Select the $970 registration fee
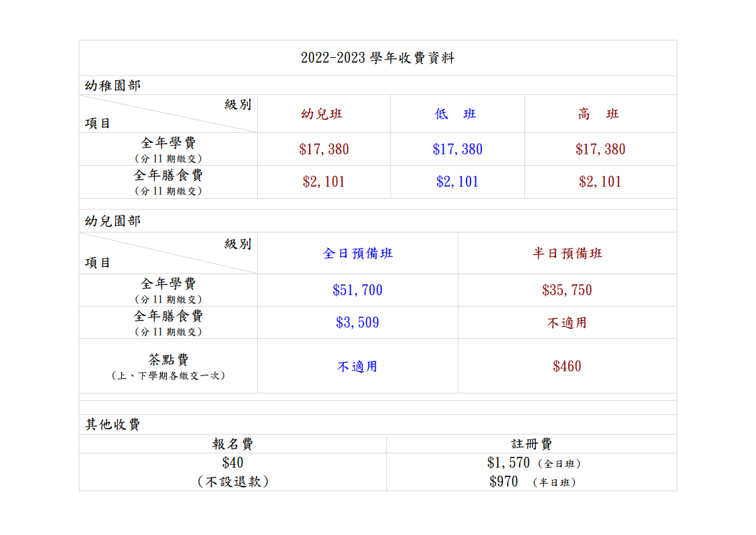 coord(504,482)
